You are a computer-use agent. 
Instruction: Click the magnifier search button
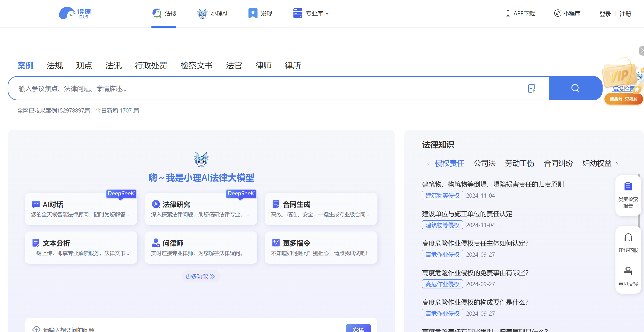coord(575,88)
